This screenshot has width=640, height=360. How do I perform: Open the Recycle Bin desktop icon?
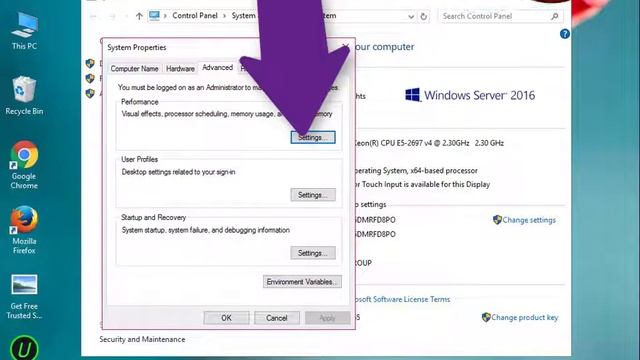point(24,96)
